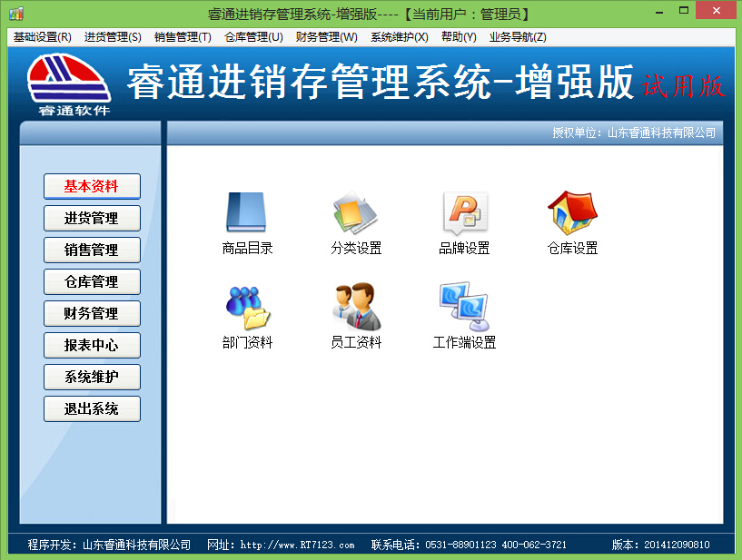
Task: Select the 财务管理 sidebar button
Action: tap(92, 313)
